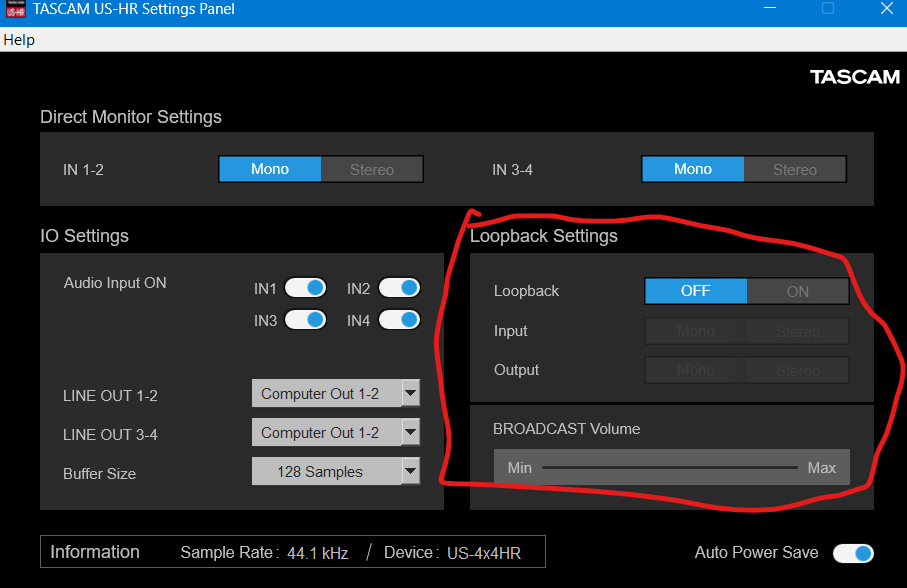Set IN 3-4 direct monitor to Mono
907x588 pixels.
point(693,169)
